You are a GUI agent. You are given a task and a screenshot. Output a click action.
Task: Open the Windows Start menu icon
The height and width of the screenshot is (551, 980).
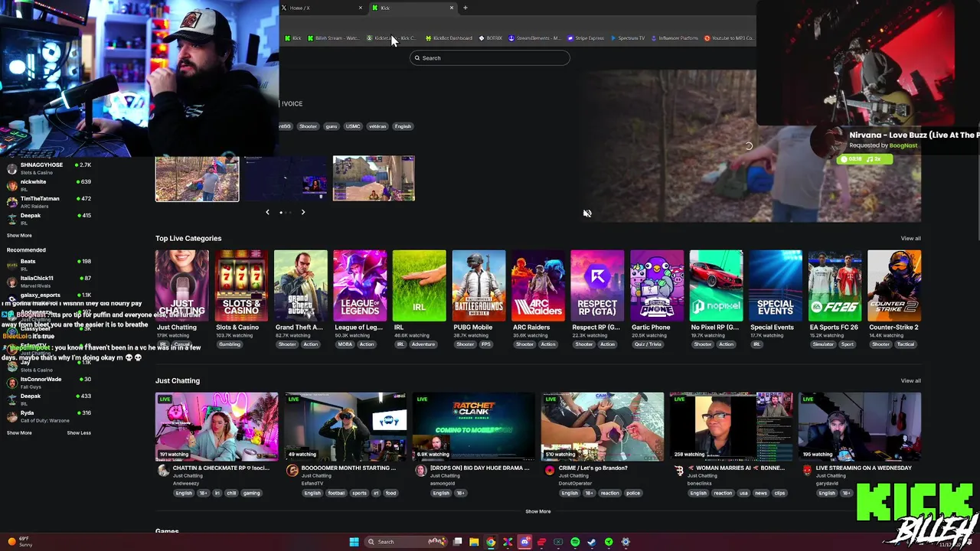(x=354, y=542)
